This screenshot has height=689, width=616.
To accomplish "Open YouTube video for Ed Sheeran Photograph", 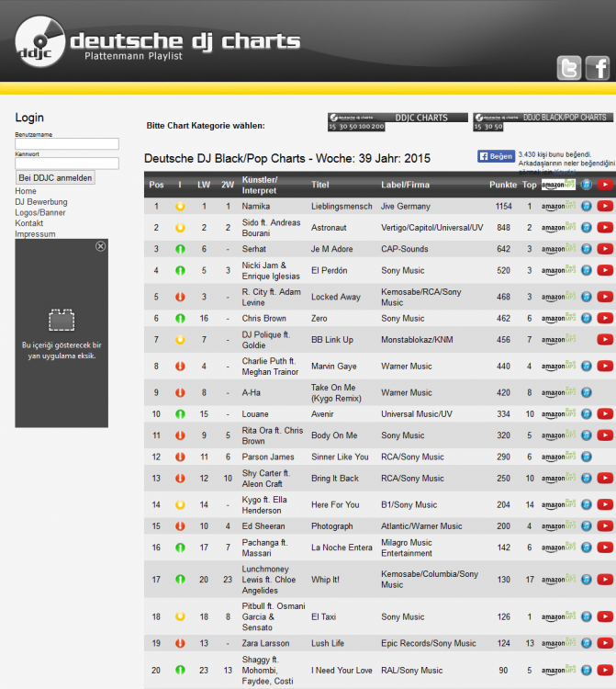I will (605, 526).
